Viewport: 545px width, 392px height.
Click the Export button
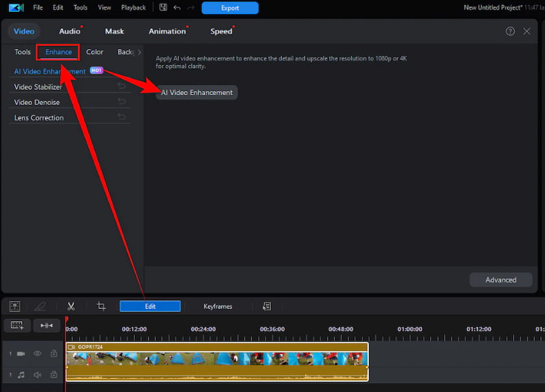coord(230,7)
